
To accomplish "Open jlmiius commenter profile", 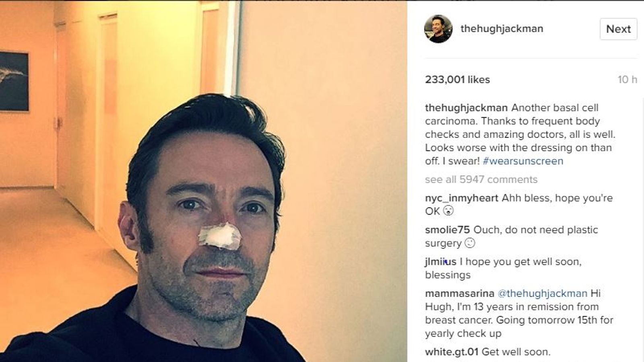I will click(441, 262).
